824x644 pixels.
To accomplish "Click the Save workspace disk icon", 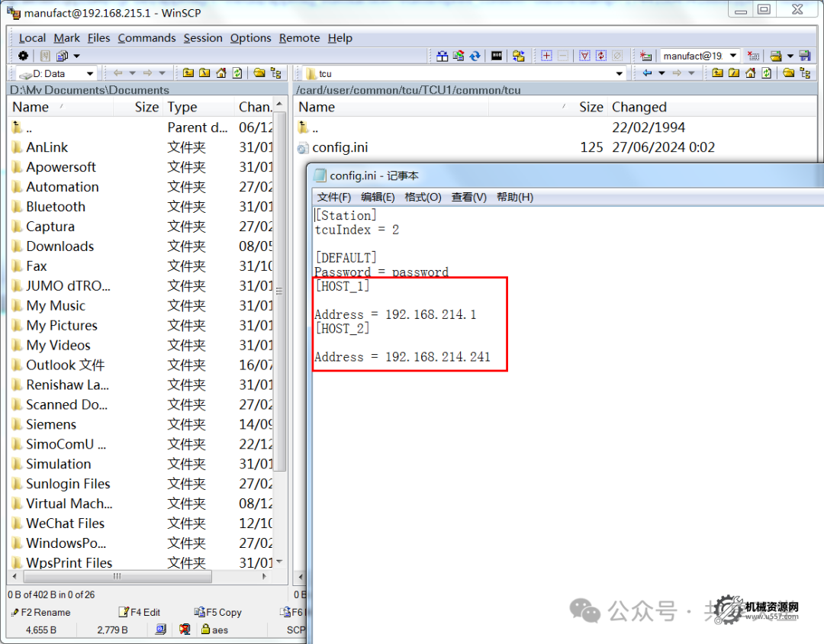I will pyautogui.click(x=803, y=56).
